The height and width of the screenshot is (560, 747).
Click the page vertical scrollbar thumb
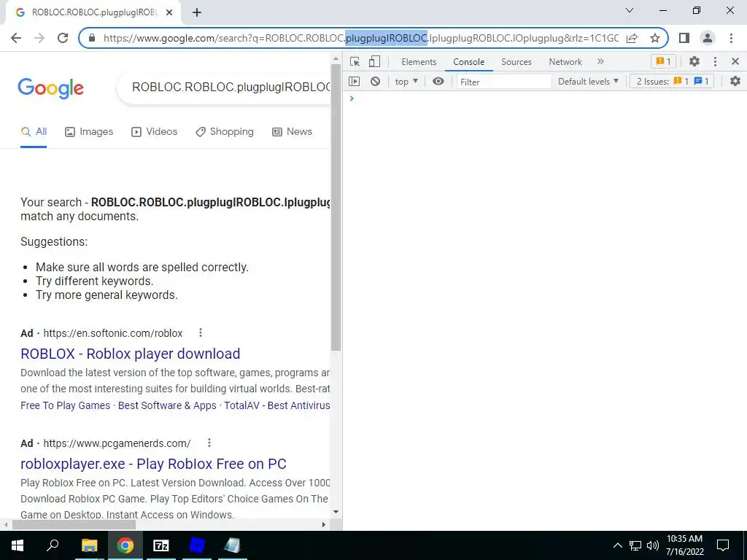click(336, 207)
